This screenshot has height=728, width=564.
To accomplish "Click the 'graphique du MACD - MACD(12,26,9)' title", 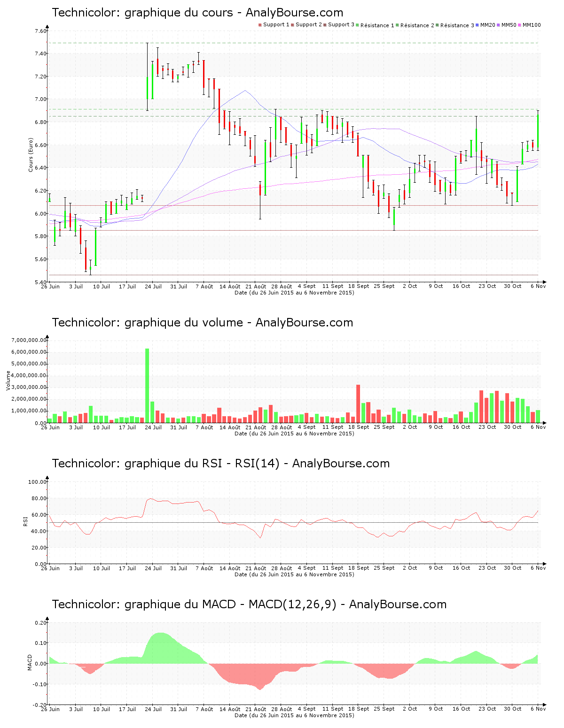I will (x=230, y=604).
